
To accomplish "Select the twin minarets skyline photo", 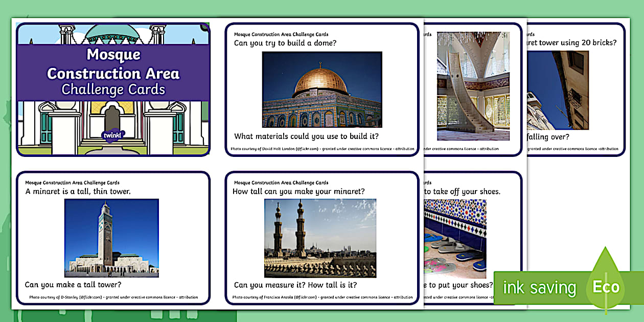I will click(321, 236).
